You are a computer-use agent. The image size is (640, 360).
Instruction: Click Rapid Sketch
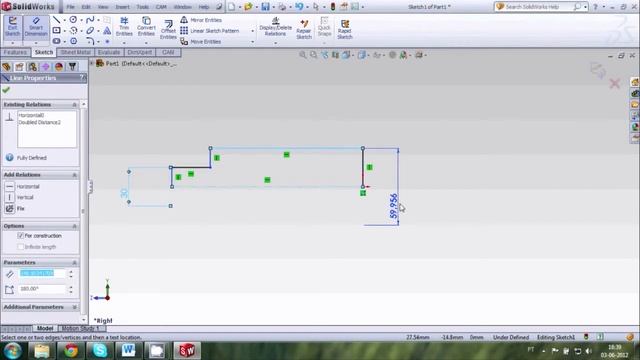[344, 29]
